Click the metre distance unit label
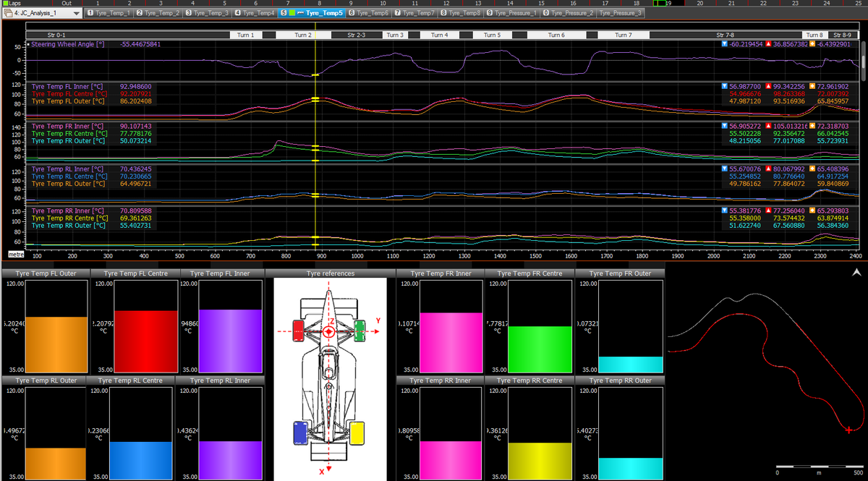Viewport: 868px width, 481px height. point(15,255)
